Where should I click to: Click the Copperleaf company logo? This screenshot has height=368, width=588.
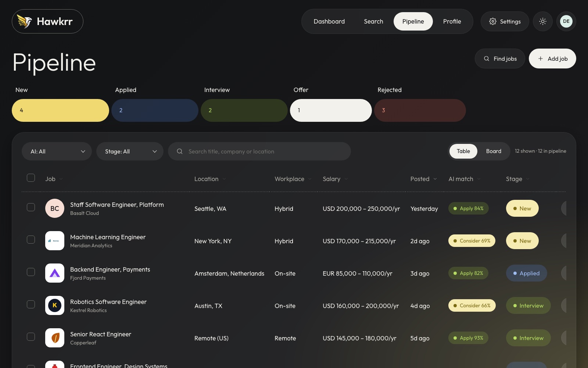pos(55,338)
